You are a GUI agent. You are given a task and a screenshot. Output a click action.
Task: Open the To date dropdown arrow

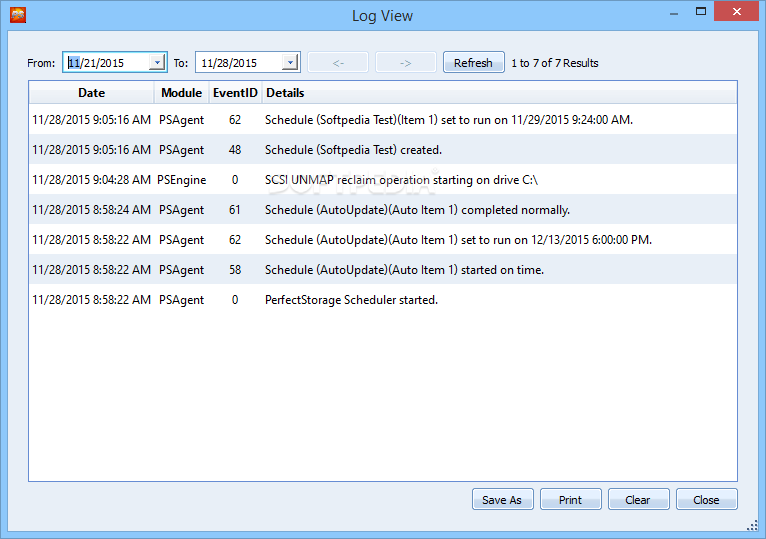click(x=290, y=63)
